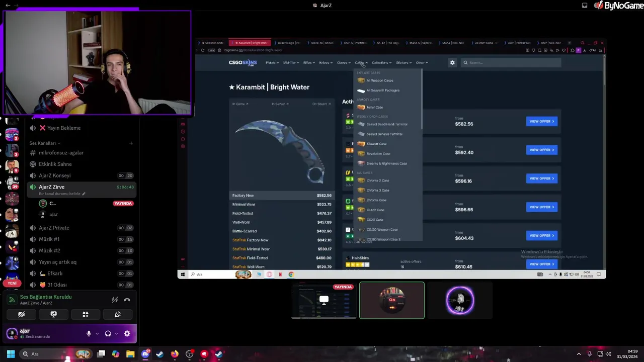The image size is (644, 362).
Task: Choose All Weapon Cases menu entry
Action: pyautogui.click(x=387, y=80)
